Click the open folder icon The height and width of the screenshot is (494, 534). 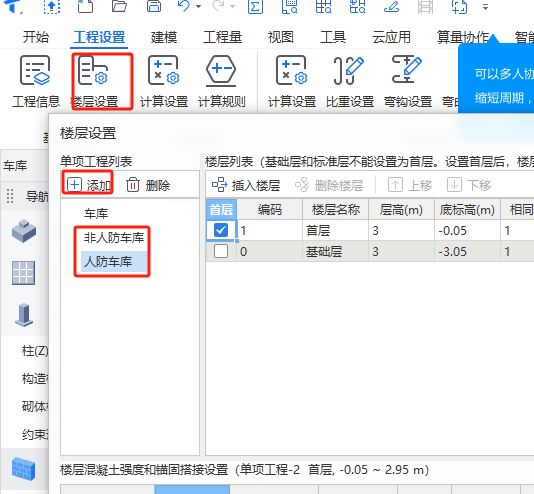coord(119,6)
